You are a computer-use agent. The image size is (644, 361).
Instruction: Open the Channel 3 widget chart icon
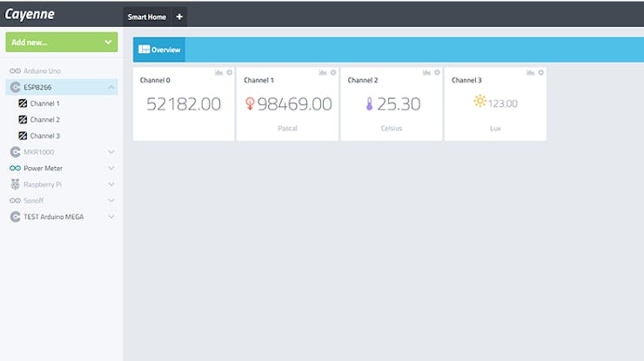click(531, 73)
